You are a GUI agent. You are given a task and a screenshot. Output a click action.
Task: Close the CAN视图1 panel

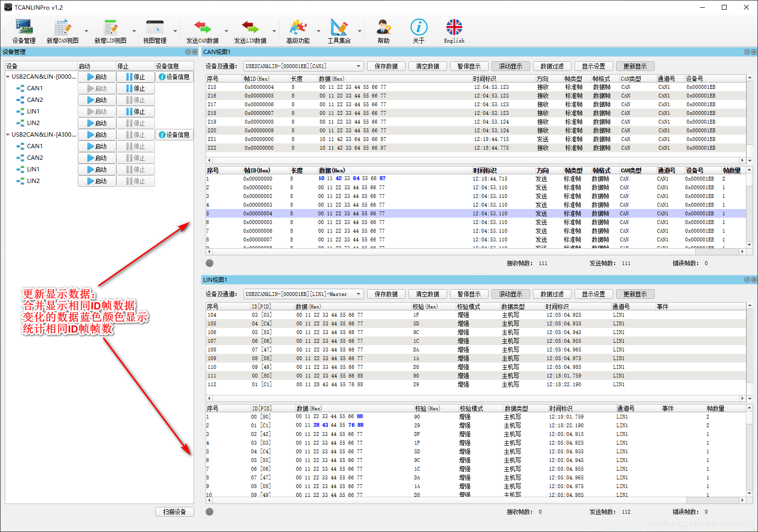click(x=754, y=52)
